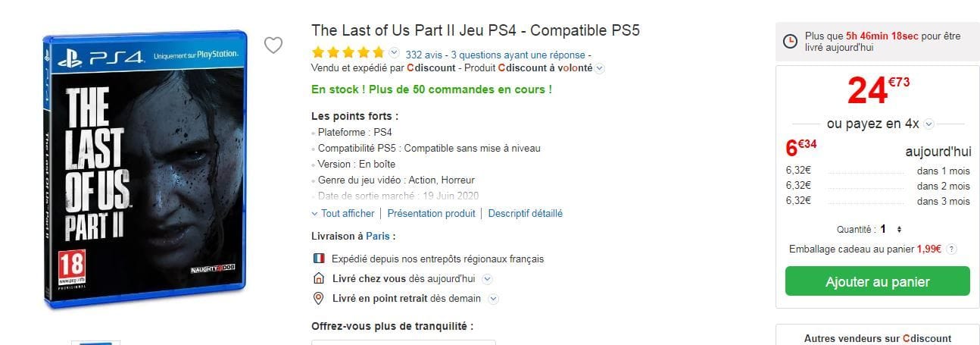Open 'Descriptif détaillé' section
980x345 pixels.
tap(525, 213)
